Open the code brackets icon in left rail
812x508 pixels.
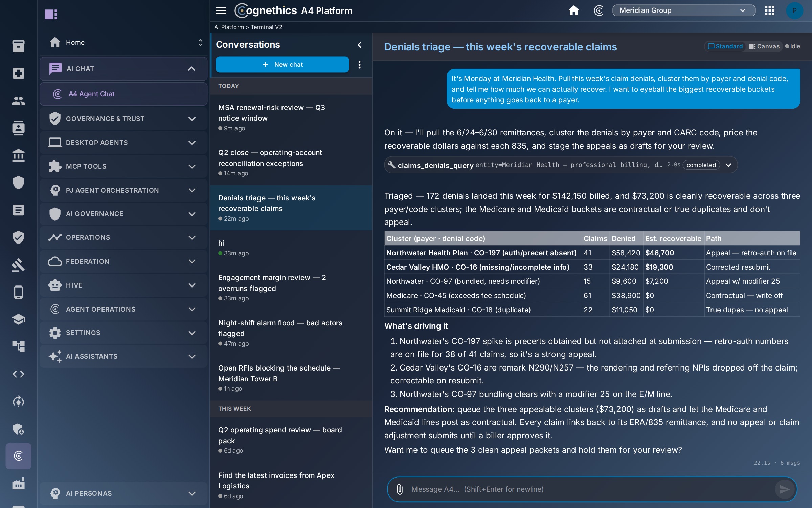[18, 374]
